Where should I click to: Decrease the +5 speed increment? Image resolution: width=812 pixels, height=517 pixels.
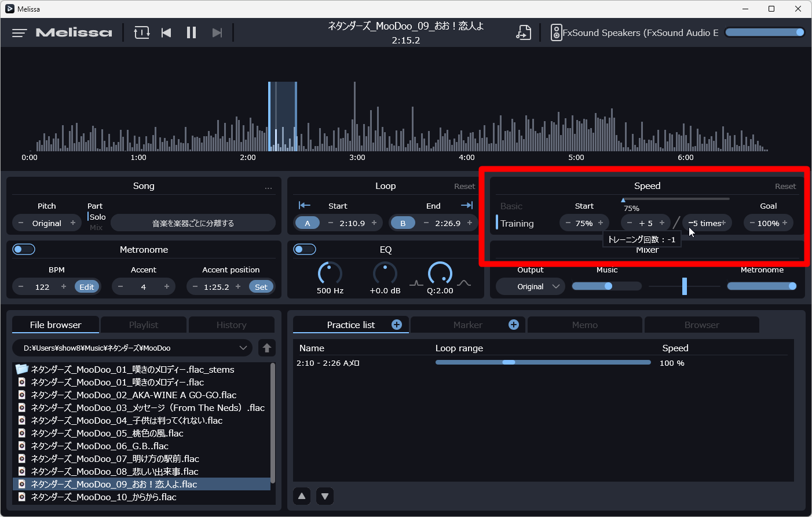point(630,223)
